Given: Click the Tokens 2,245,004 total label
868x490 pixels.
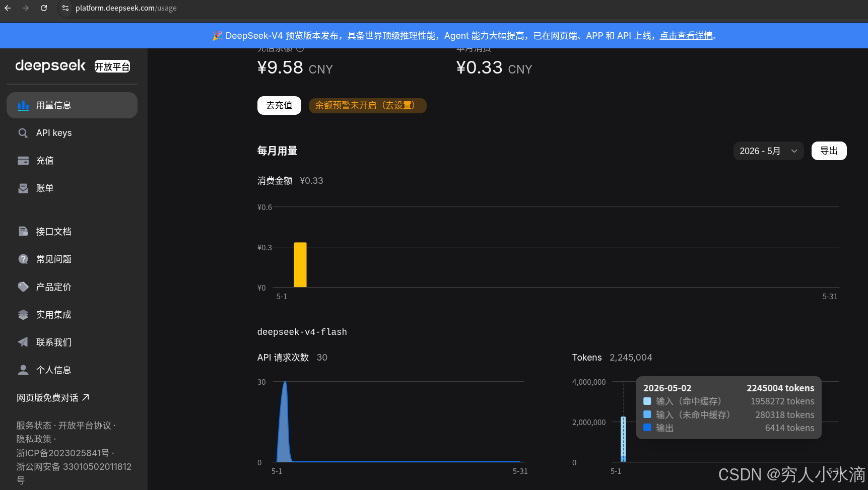Looking at the screenshot, I should coord(612,358).
